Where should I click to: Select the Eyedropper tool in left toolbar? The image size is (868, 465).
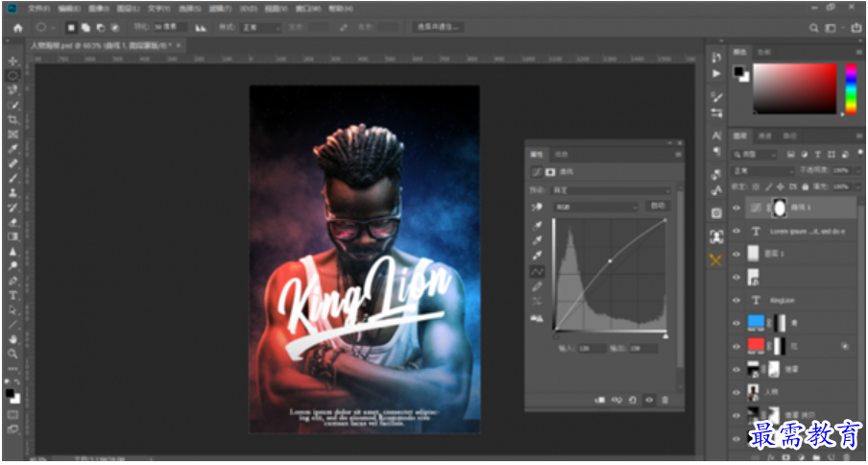[x=12, y=149]
